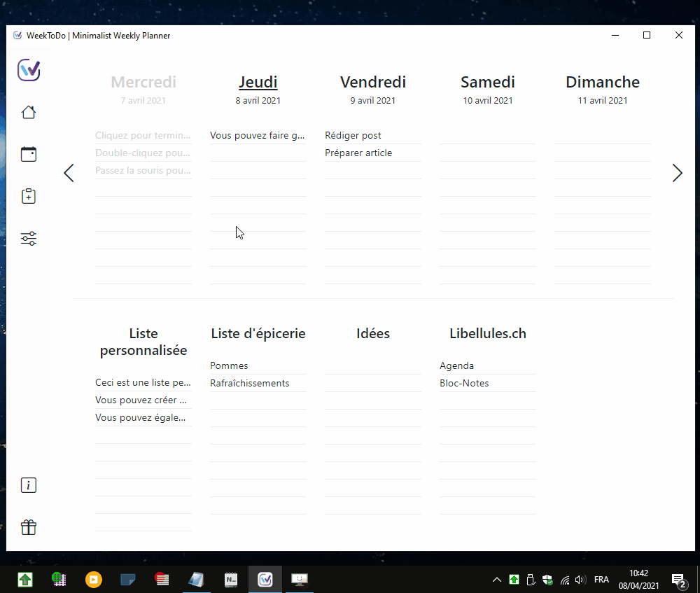Click the '10 avril 2021' date label
The height and width of the screenshot is (593, 700).
coord(487,101)
